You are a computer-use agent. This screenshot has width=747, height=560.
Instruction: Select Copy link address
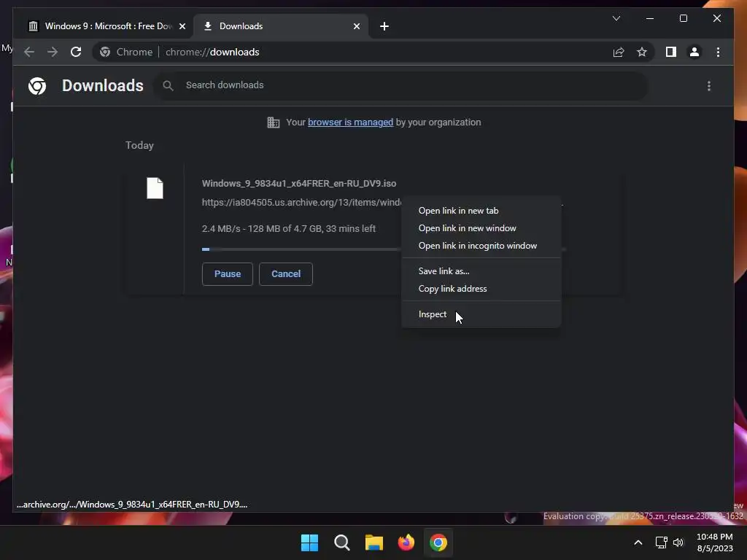coord(481,289)
